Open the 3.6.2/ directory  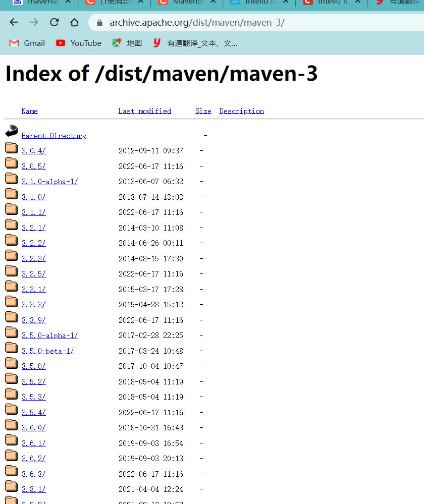(34, 459)
